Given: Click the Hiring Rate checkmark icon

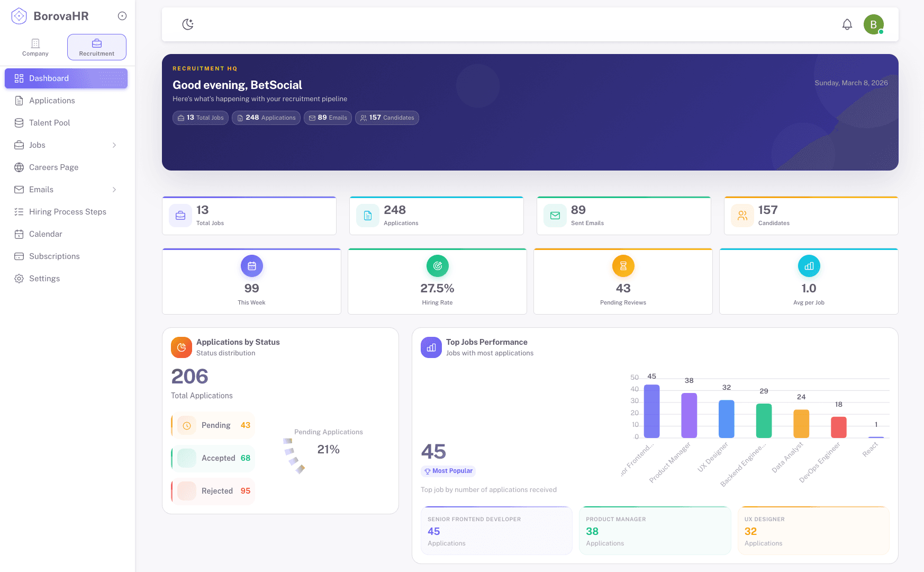Looking at the screenshot, I should [x=437, y=266].
